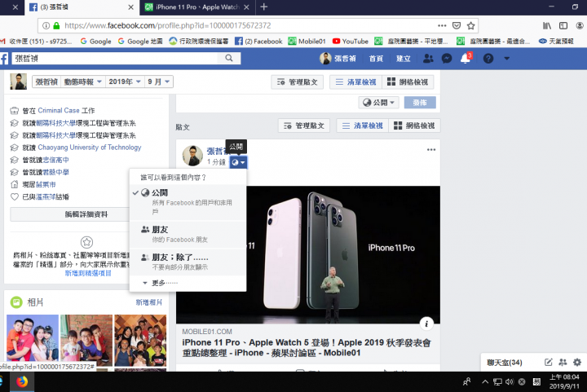Image resolution: width=587 pixels, height=392 pixels.
Task: Click the Save to Pocket icon
Action: [x=457, y=25]
